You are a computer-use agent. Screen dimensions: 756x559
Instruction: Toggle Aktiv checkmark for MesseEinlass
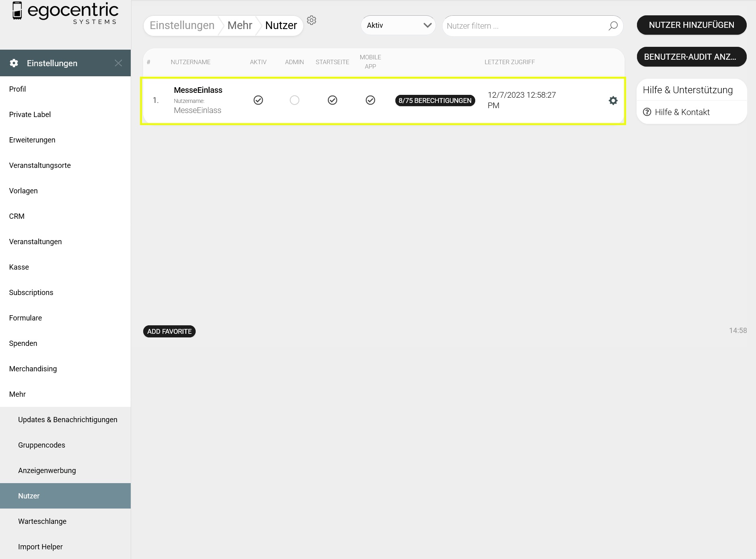258,100
